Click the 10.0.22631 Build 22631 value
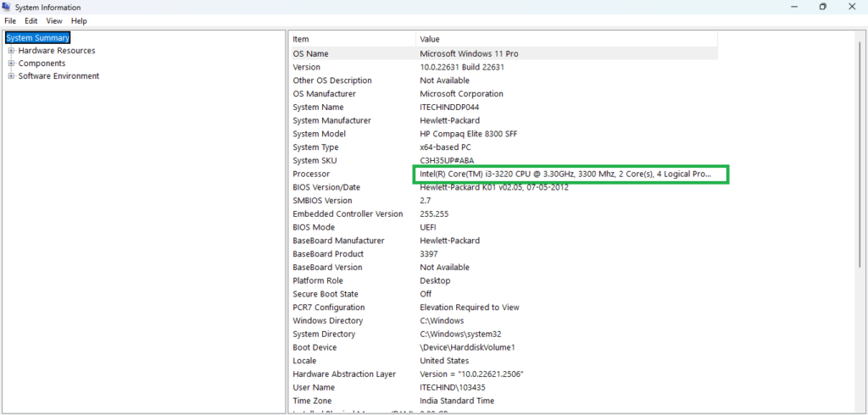Screen dimensions: 868x415 coord(462,67)
